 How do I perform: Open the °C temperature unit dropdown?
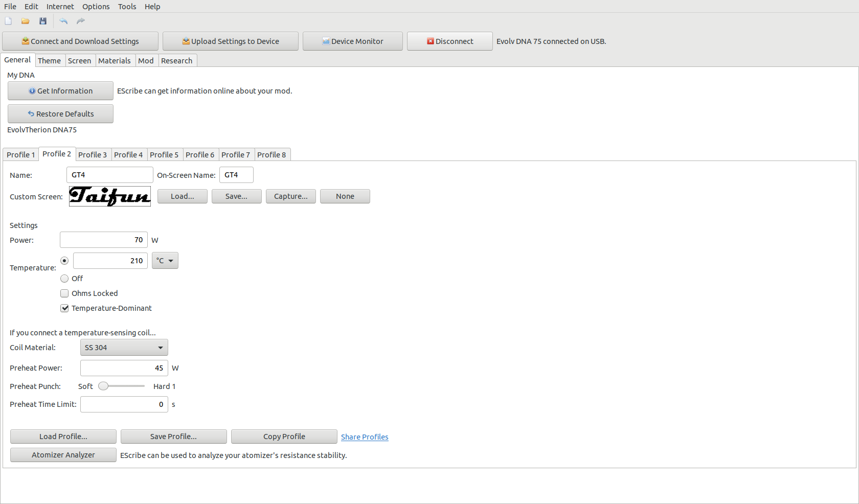[165, 261]
